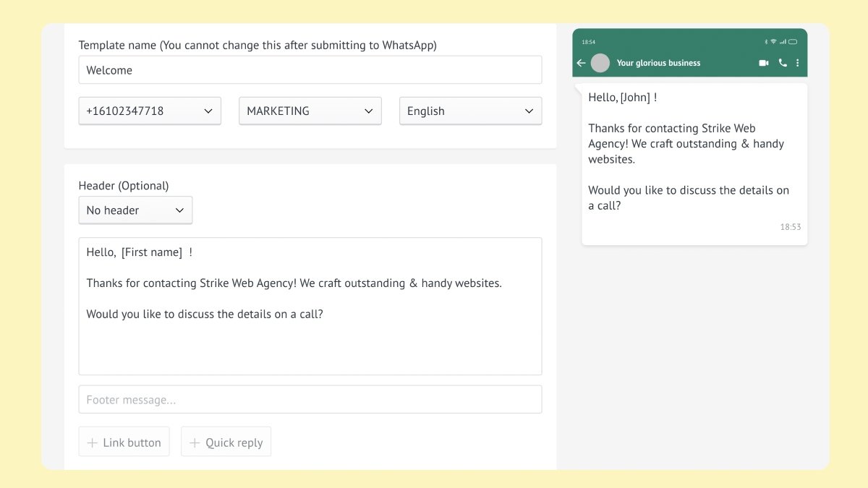868x488 pixels.
Task: Open the English language dropdown
Action: pos(470,111)
